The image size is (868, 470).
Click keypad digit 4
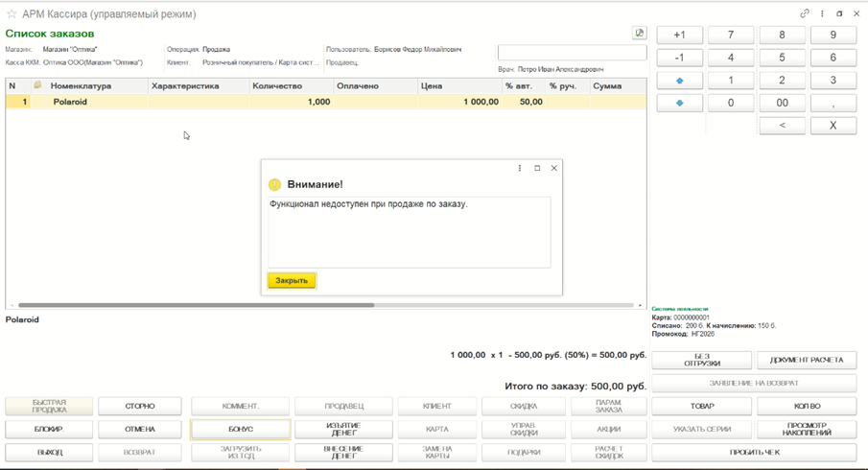[x=731, y=58]
